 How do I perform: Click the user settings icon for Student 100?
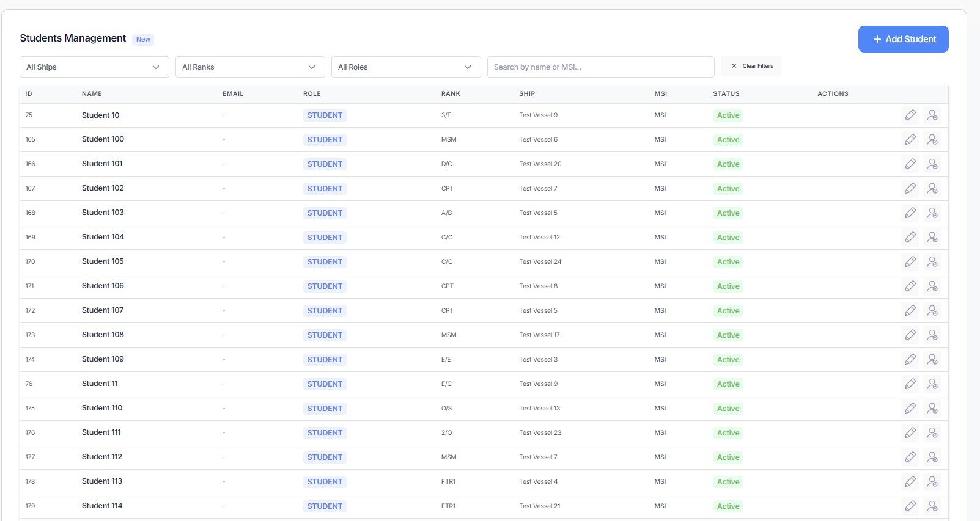point(932,140)
